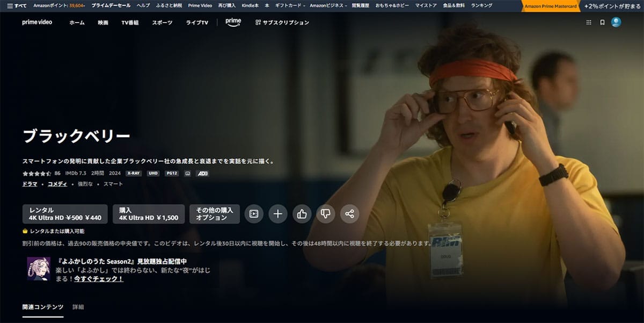The width and height of the screenshot is (644, 323).
Task: Click the 今すぐチェック！ link
Action: click(x=99, y=279)
